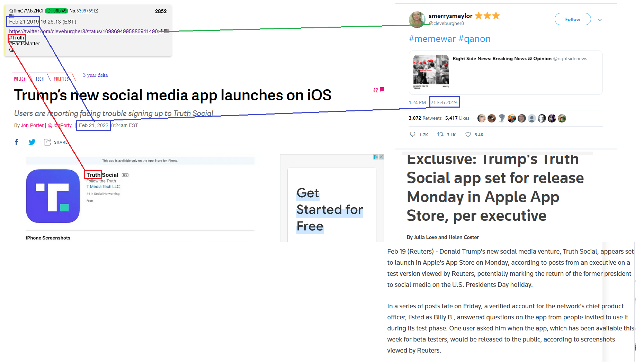The height and width of the screenshot is (364, 644).
Task: Click the folder icon under Q's tripcode
Action: click(x=11, y=16)
